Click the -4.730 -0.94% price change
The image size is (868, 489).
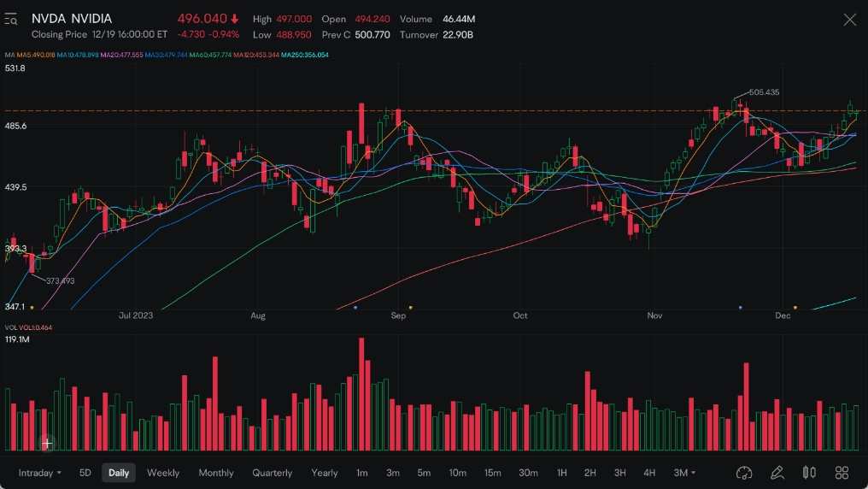pyautogui.click(x=208, y=34)
